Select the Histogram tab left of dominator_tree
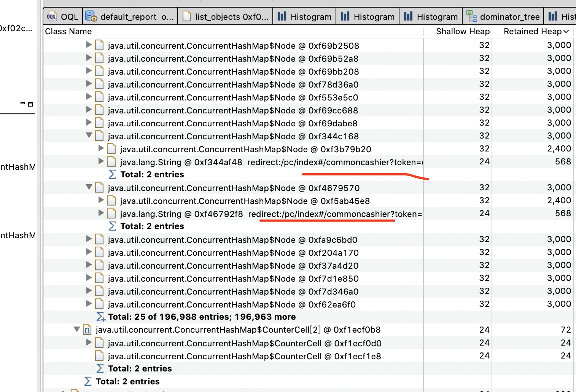 pos(431,17)
